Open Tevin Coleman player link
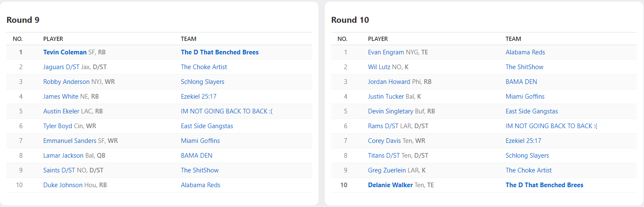Viewport: 644px width, 207px height. tap(65, 52)
